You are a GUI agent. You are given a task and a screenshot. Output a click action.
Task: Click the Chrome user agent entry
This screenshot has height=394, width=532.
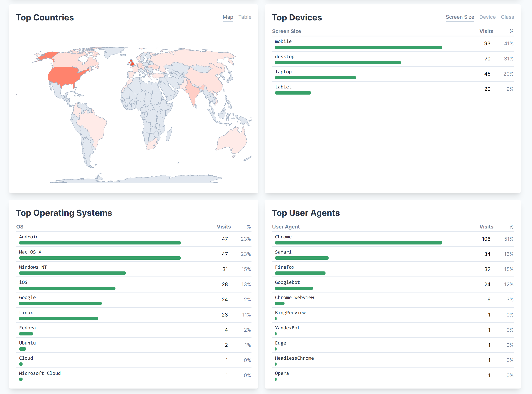[x=283, y=237]
